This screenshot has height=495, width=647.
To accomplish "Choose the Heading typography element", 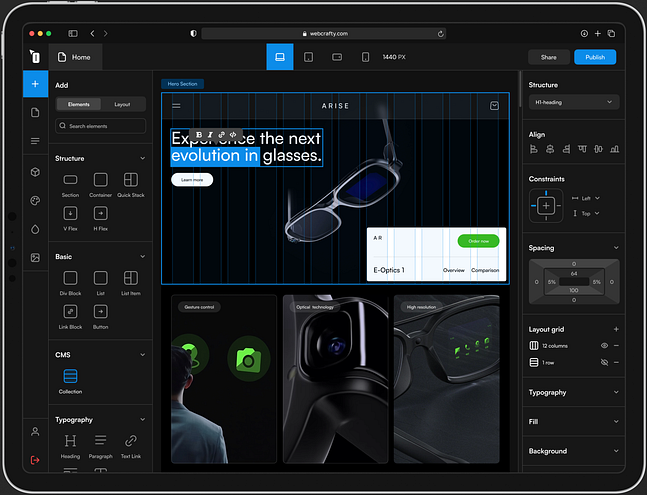I will (x=70, y=441).
